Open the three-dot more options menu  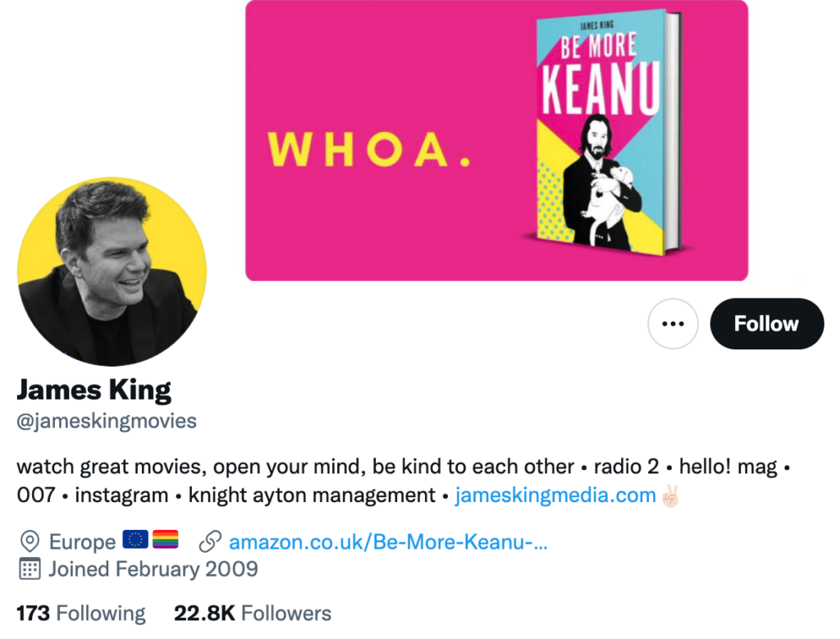coord(673,324)
